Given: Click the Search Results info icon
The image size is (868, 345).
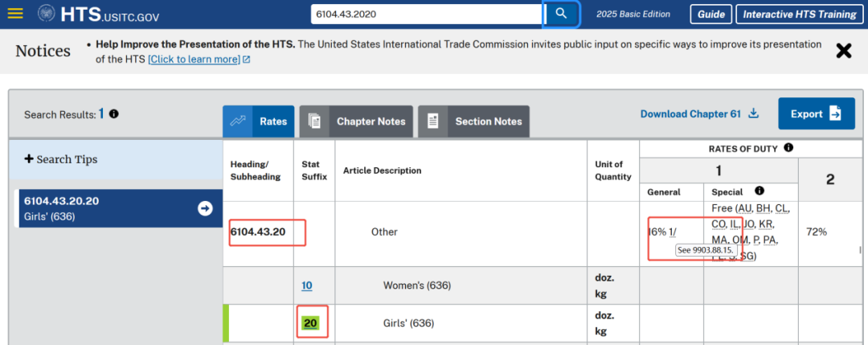Looking at the screenshot, I should click(x=114, y=114).
